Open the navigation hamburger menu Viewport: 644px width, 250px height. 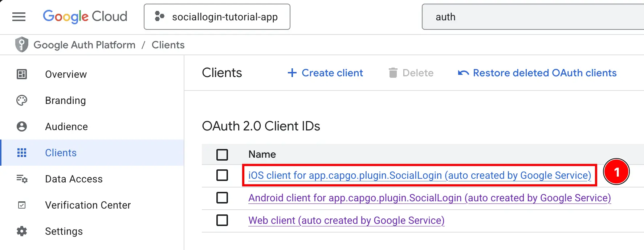(x=19, y=16)
